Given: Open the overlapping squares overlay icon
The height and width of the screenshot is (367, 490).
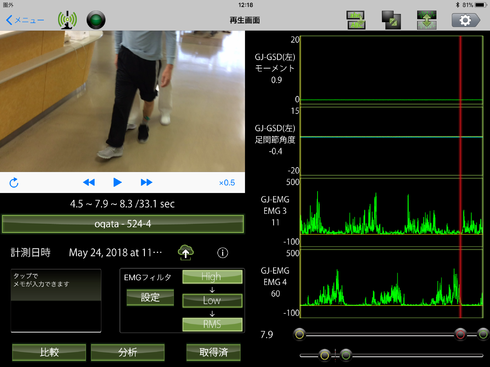Looking at the screenshot, I should pos(391,20).
